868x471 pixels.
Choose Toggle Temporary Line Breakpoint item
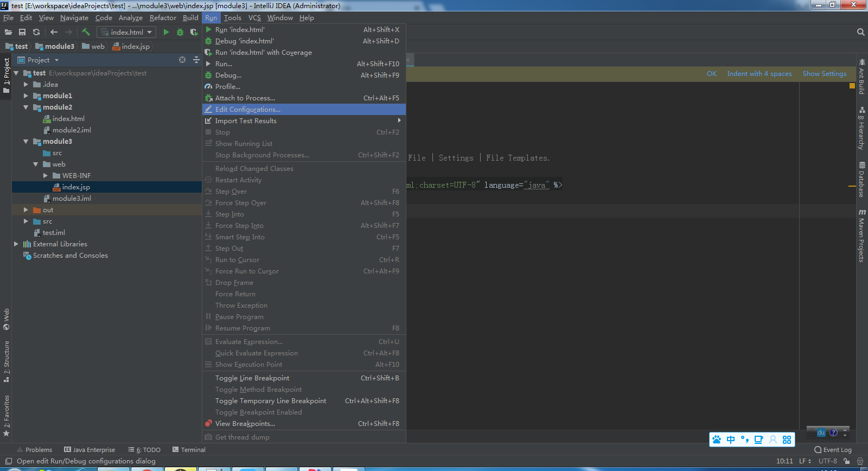pos(304,401)
